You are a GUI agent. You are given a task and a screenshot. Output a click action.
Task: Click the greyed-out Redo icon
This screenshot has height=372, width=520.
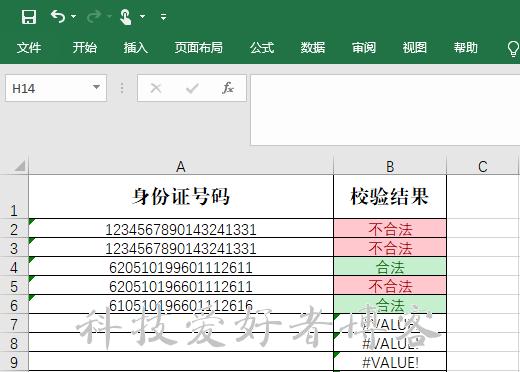94,16
